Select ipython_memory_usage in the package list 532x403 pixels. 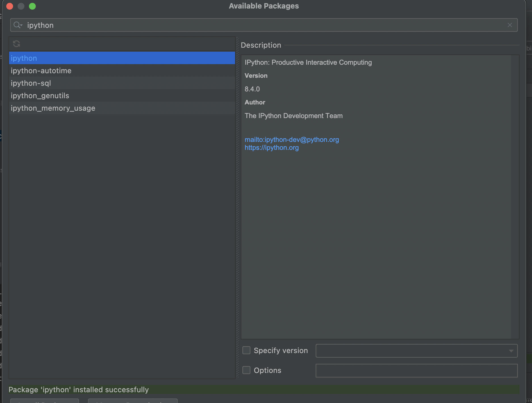click(53, 108)
